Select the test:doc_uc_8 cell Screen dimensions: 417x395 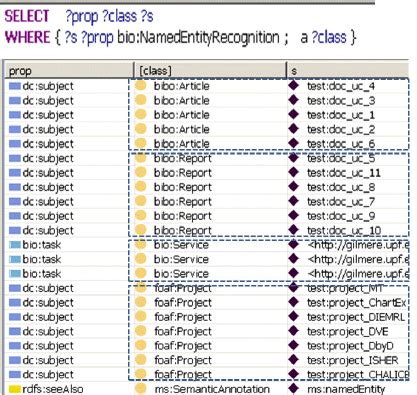(341, 187)
